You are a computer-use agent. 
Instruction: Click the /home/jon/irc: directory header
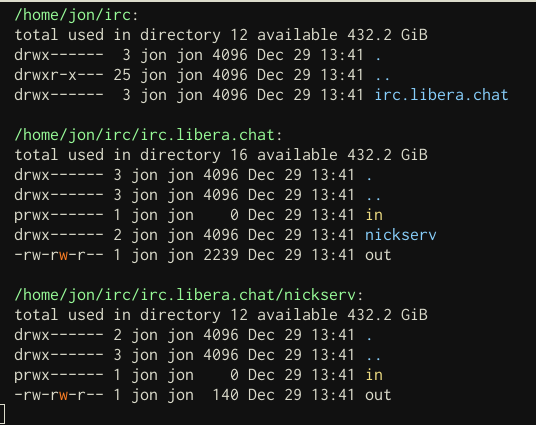click(x=76, y=16)
